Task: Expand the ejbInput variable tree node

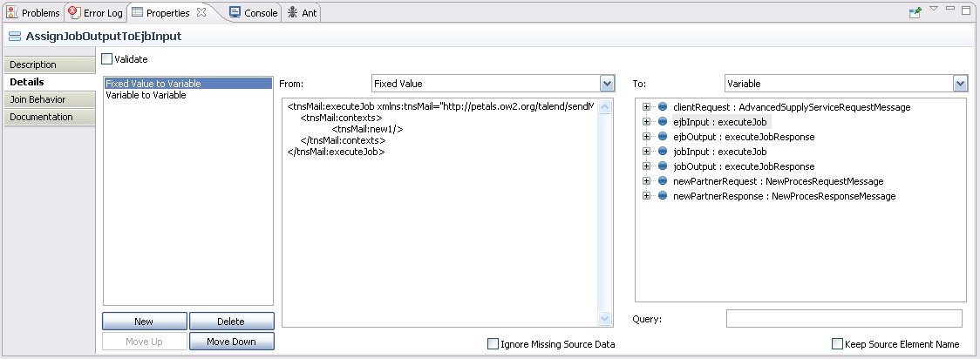Action: 646,122
